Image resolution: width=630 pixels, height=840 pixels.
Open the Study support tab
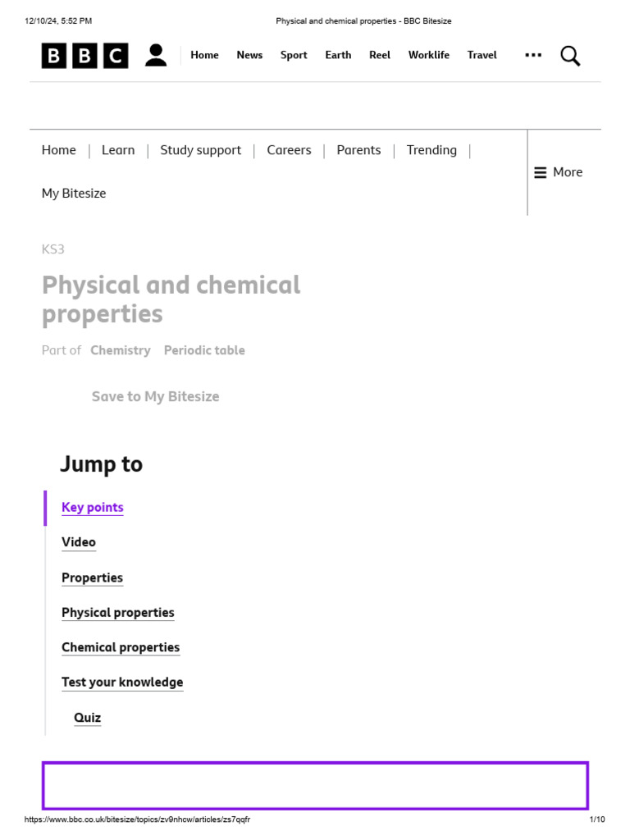click(x=201, y=150)
